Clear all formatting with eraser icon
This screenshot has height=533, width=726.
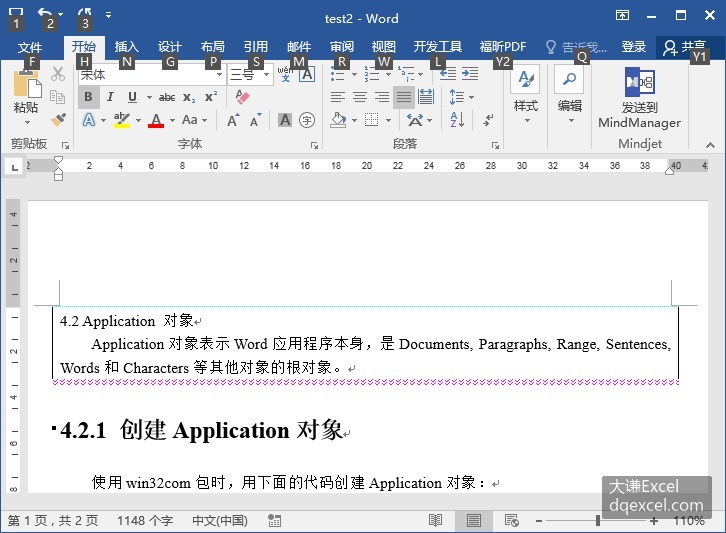(242, 97)
